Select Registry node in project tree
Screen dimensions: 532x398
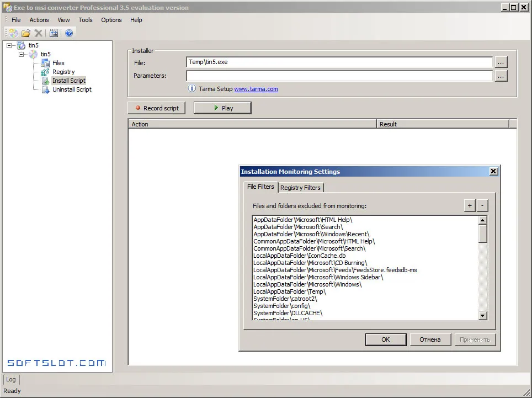63,72
